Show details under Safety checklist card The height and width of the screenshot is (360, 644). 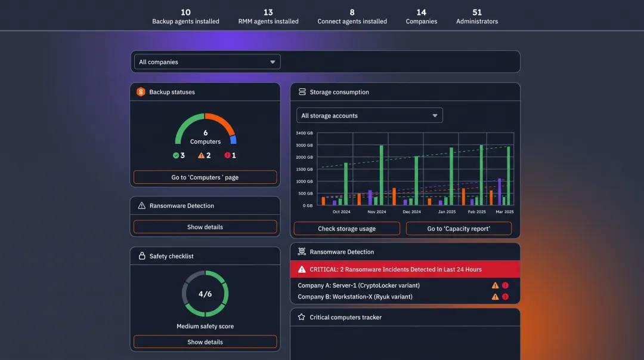coord(205,342)
